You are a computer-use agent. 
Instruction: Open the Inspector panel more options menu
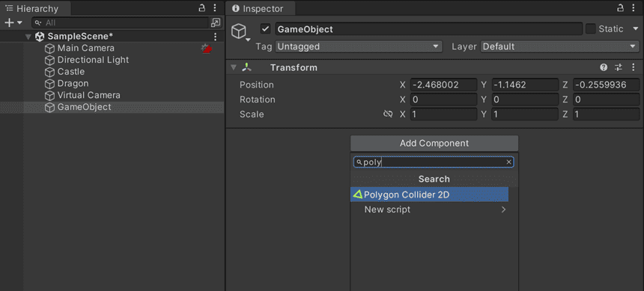634,7
